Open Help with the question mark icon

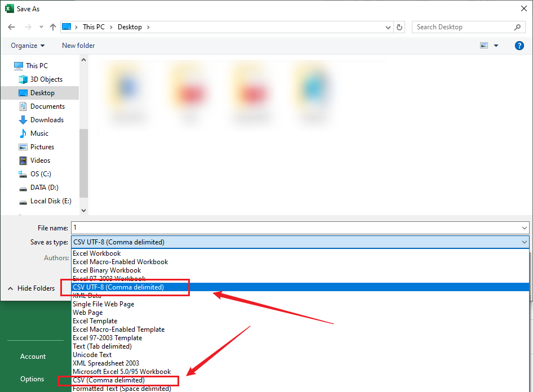coord(519,46)
